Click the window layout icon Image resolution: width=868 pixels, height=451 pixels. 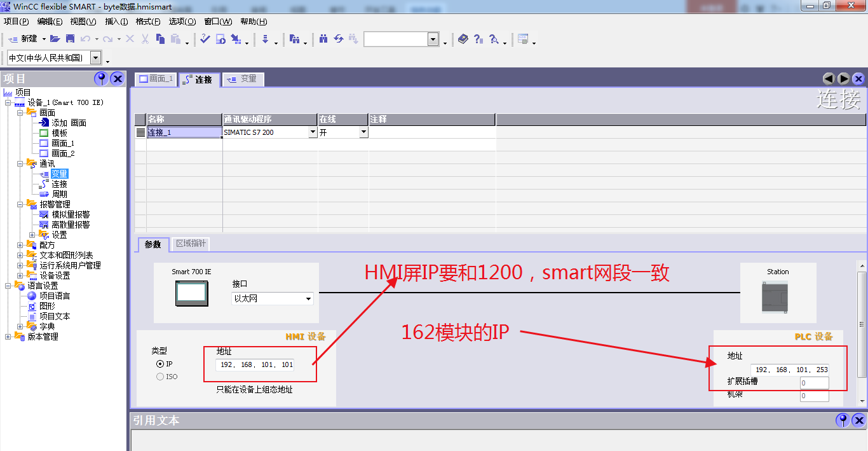[x=523, y=39]
